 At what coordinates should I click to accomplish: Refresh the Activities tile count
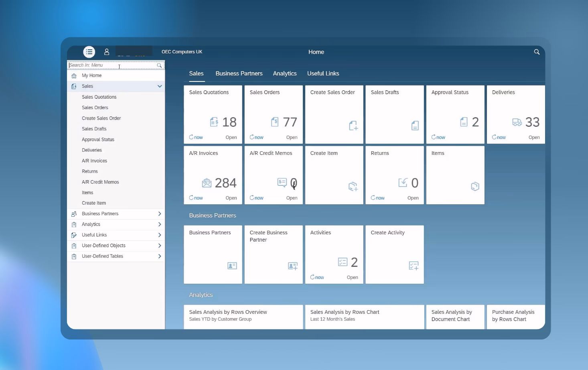pyautogui.click(x=317, y=277)
